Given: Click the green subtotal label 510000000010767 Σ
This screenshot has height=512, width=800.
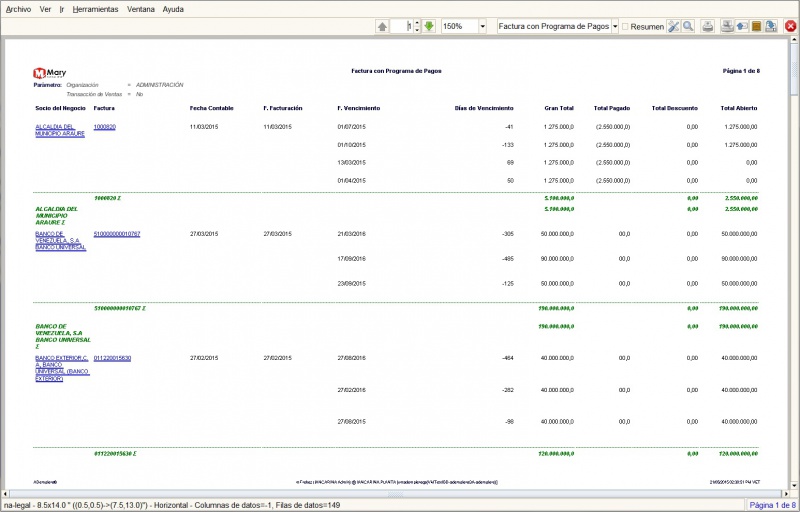Looking at the screenshot, I should 119,308.
